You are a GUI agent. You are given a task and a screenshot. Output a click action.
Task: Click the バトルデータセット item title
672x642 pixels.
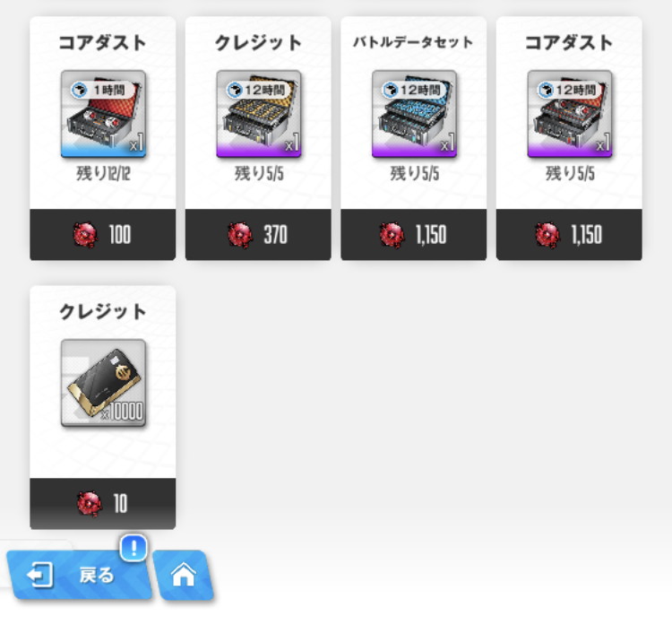pos(413,42)
